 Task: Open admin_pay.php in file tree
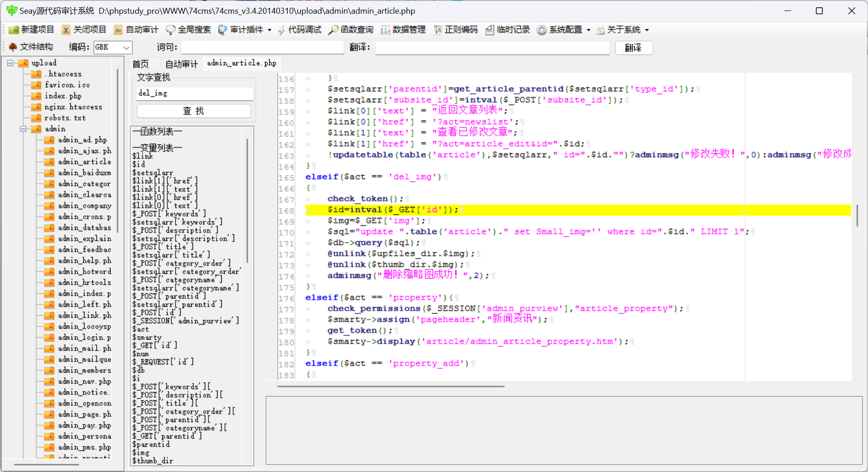[85, 425]
